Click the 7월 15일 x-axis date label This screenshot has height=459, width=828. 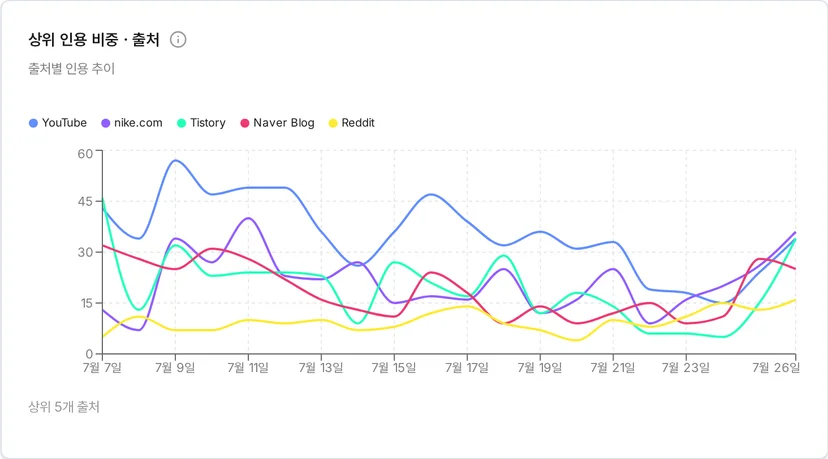coord(394,368)
